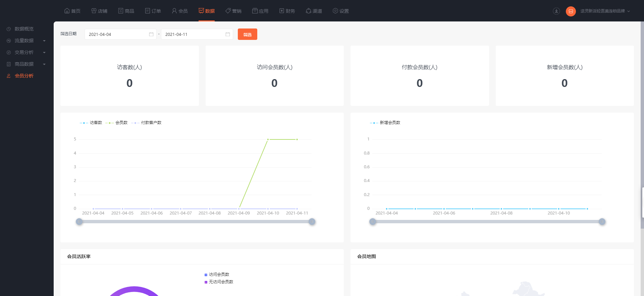Viewport: 644px width, 296px height.
Task: Click left zoom handle of visitors chart
Action: (79, 222)
